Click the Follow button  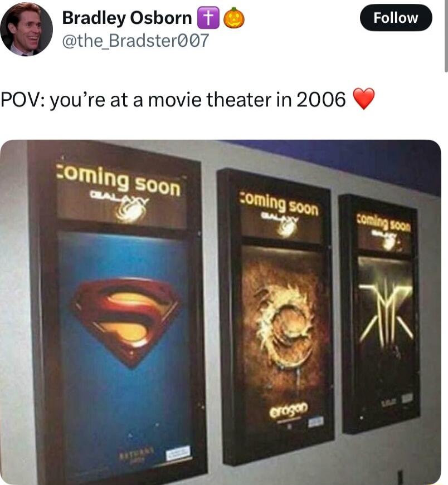[x=396, y=18]
